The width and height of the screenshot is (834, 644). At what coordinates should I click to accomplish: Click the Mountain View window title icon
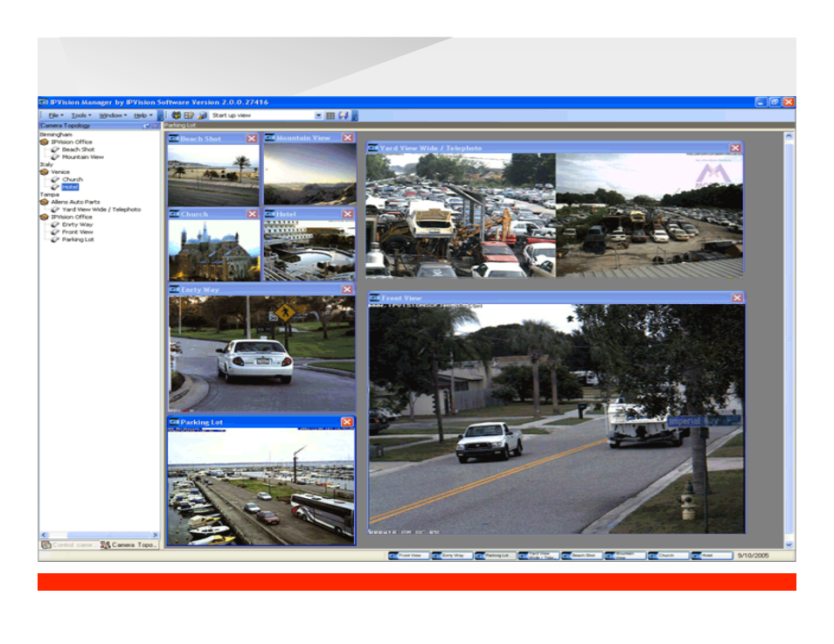[x=269, y=138]
